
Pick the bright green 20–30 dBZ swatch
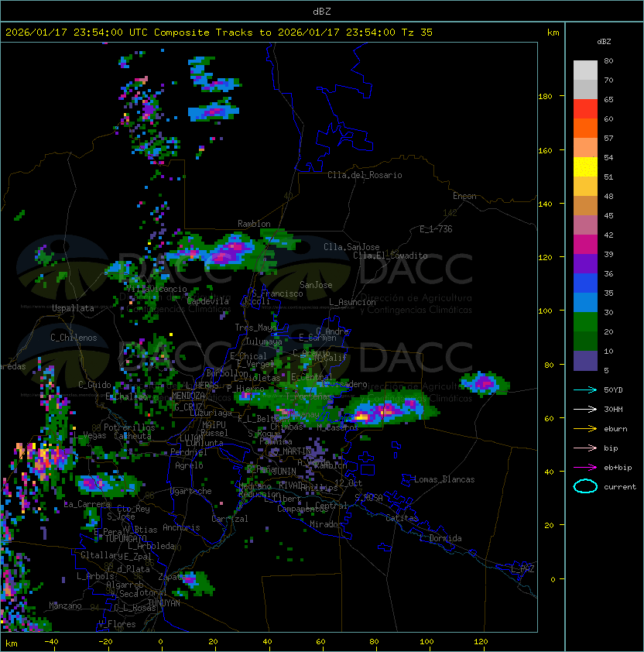tap(585, 322)
